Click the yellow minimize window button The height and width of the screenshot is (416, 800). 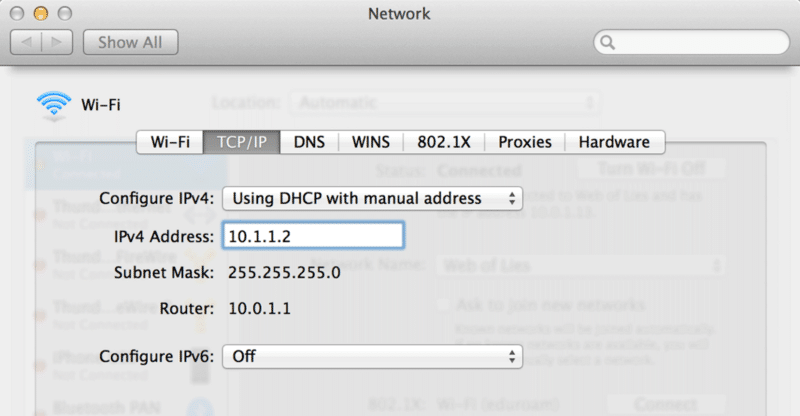pyautogui.click(x=41, y=13)
